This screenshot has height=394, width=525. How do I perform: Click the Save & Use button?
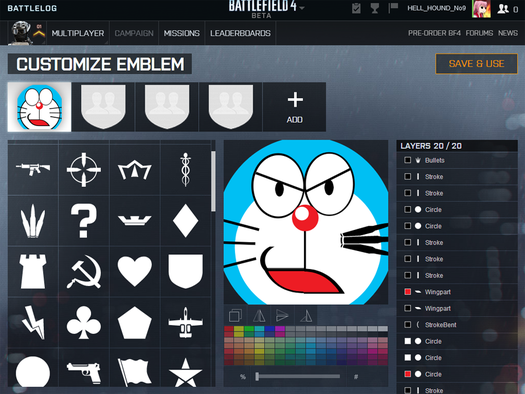(x=476, y=64)
